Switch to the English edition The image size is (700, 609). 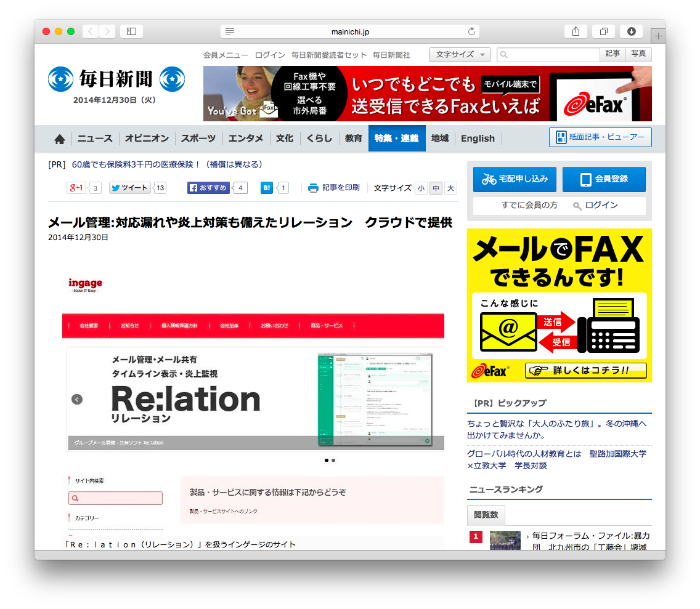point(478,139)
